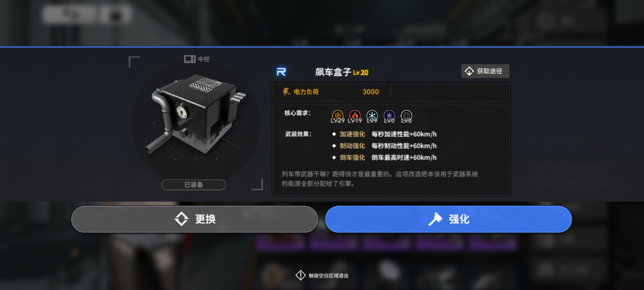Viewport: 644px width, 290px height.
Task: Click the 获取途径 button
Action: 485,71
